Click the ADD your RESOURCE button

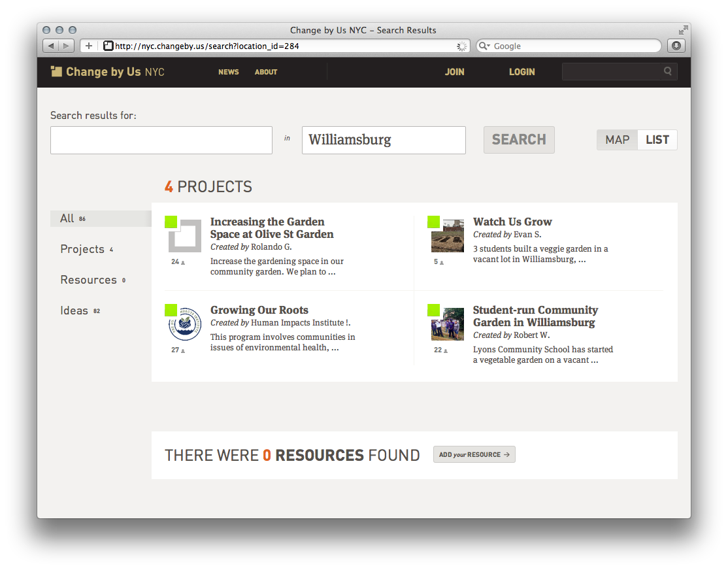pyautogui.click(x=474, y=454)
